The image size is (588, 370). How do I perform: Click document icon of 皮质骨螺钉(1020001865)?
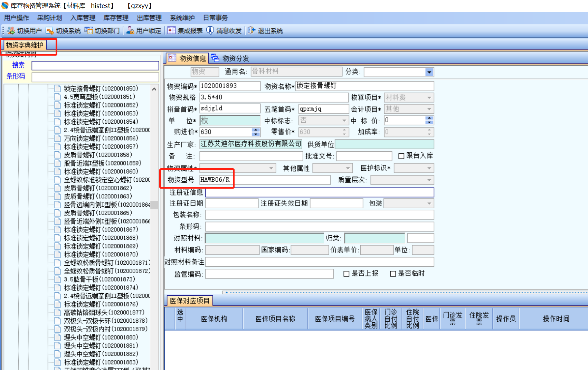58,213
